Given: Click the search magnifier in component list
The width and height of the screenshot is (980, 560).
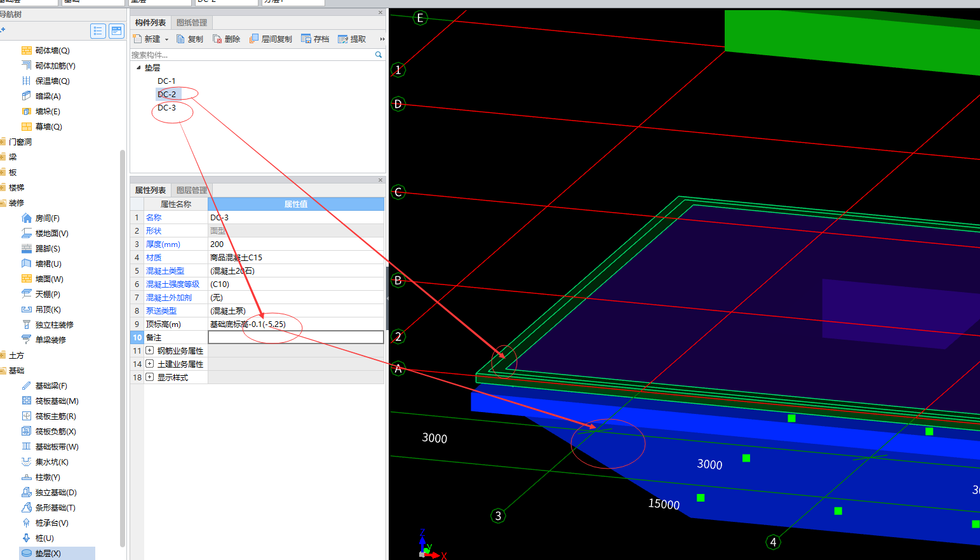Looking at the screenshot, I should click(x=379, y=55).
